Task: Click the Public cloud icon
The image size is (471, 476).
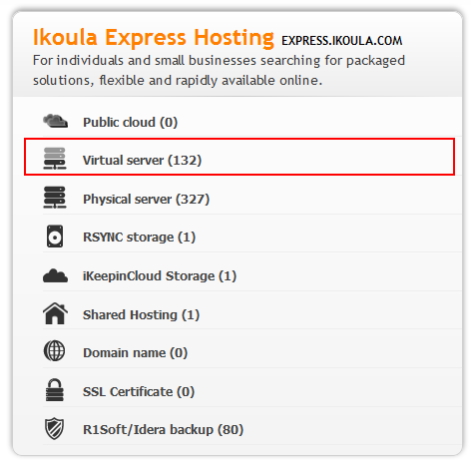Action: point(55,121)
